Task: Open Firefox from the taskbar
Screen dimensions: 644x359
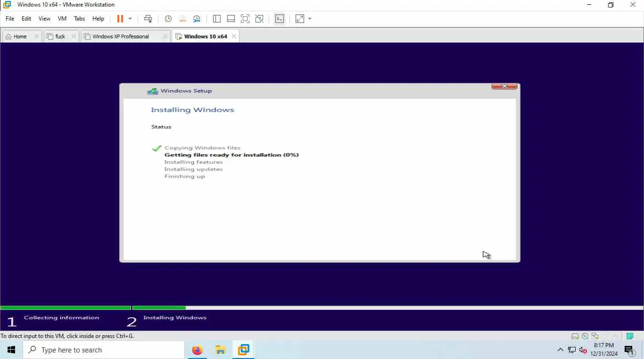Action: pyautogui.click(x=198, y=350)
